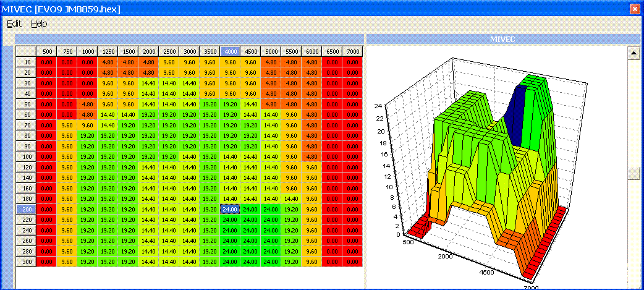Select the 1500 column header
The height and width of the screenshot is (290, 644).
(128, 52)
